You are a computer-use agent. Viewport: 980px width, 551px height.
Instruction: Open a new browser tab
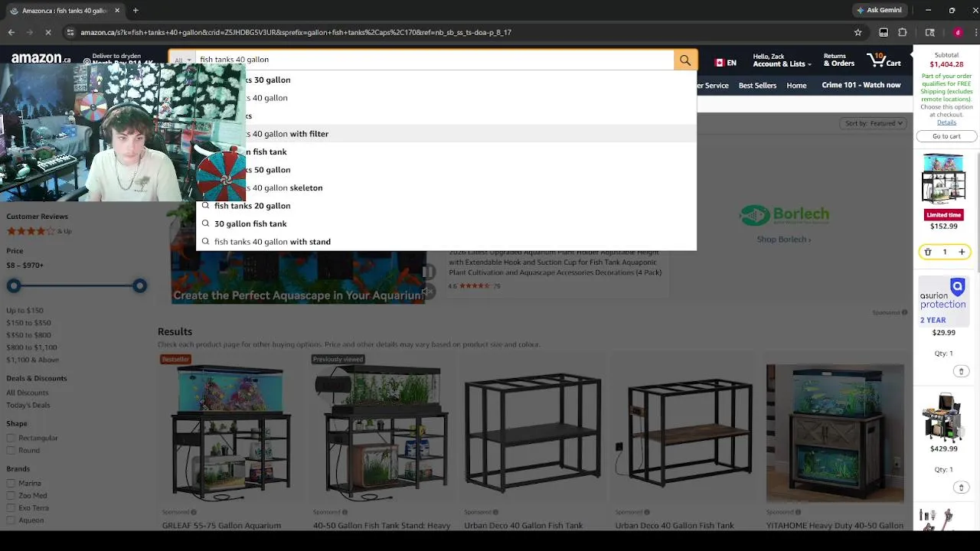[136, 11]
